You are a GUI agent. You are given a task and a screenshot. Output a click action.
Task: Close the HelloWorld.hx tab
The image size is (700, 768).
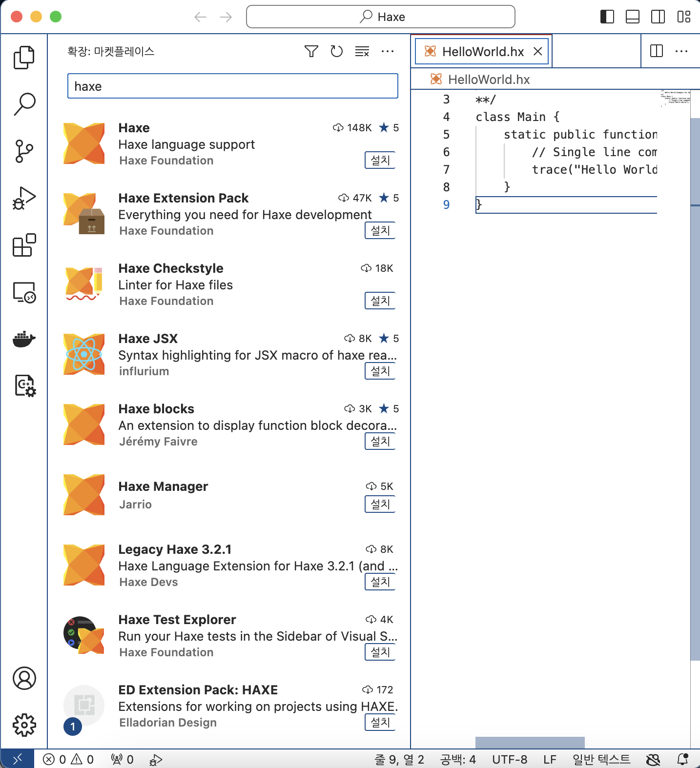[538, 51]
